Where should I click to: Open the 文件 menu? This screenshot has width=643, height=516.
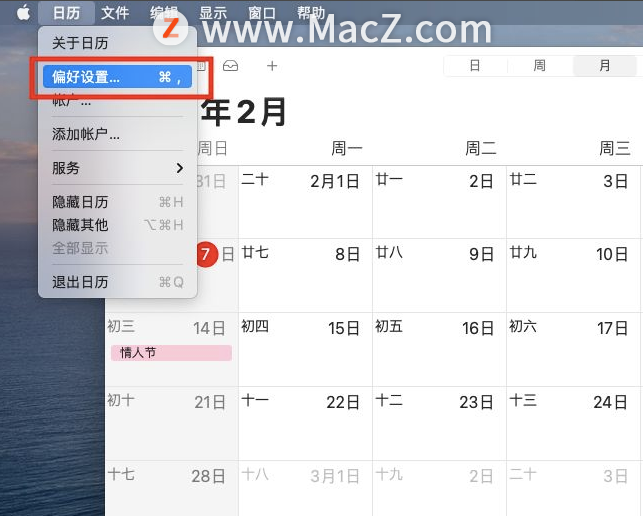click(x=115, y=13)
